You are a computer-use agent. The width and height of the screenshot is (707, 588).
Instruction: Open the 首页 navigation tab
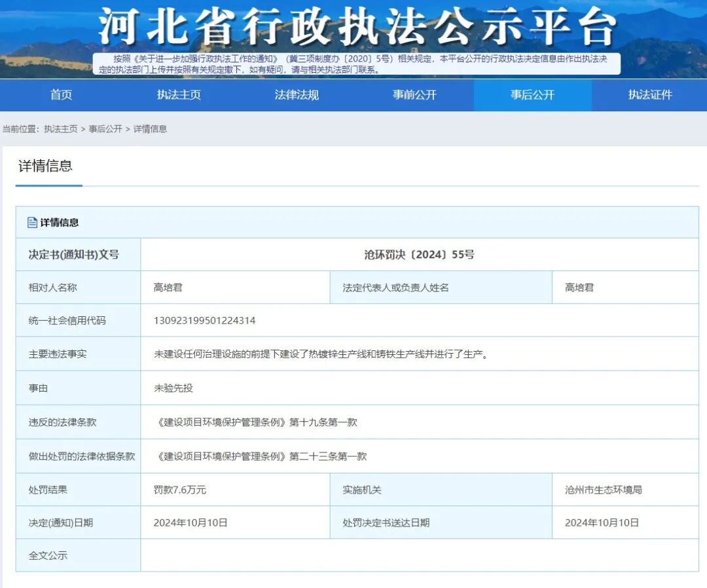click(62, 95)
